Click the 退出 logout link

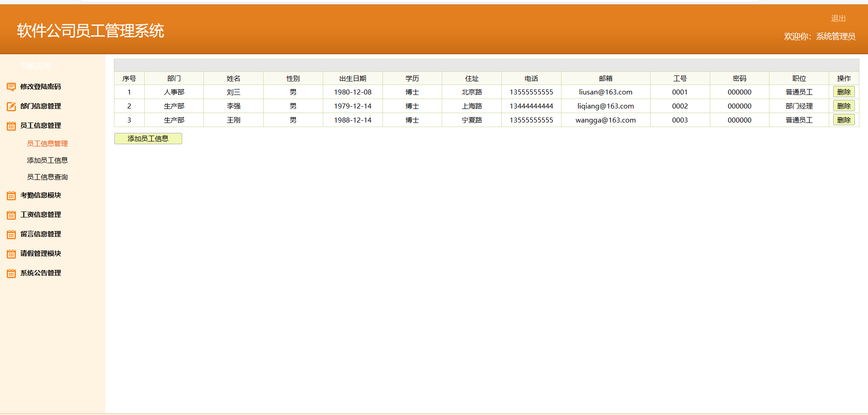838,18
